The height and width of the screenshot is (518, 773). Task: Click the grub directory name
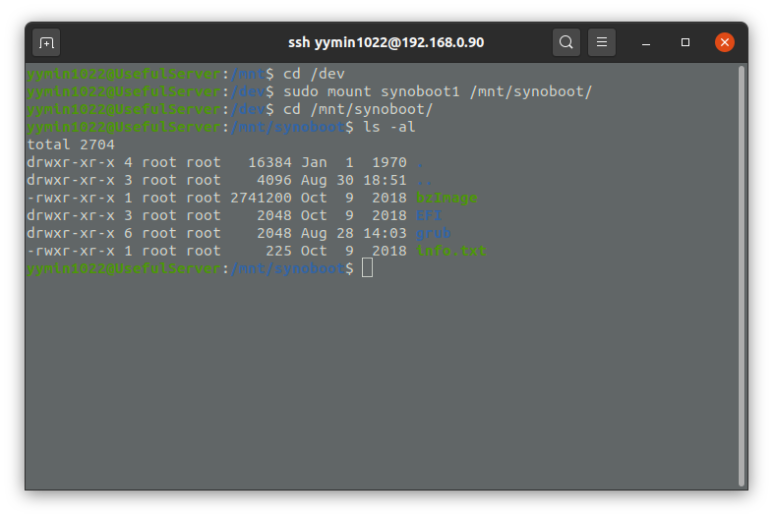[x=433, y=234]
